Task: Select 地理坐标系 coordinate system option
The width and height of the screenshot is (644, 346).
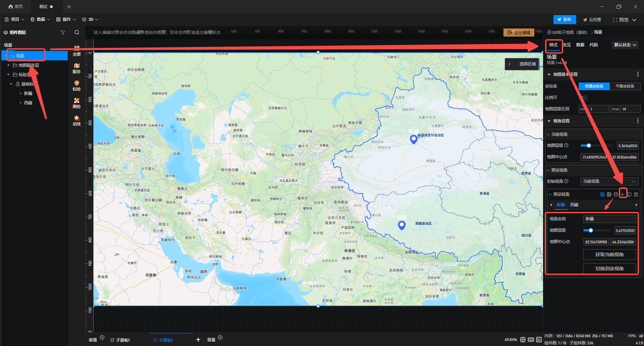Action: coord(594,86)
